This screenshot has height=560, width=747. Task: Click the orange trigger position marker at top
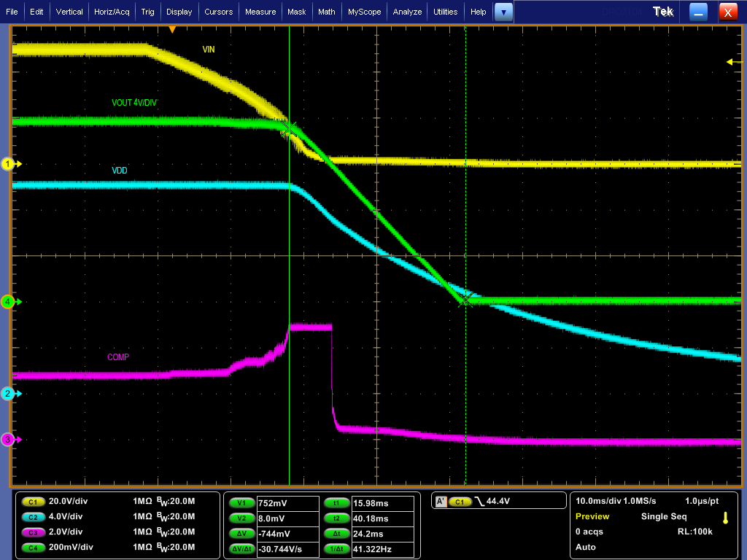tap(173, 28)
